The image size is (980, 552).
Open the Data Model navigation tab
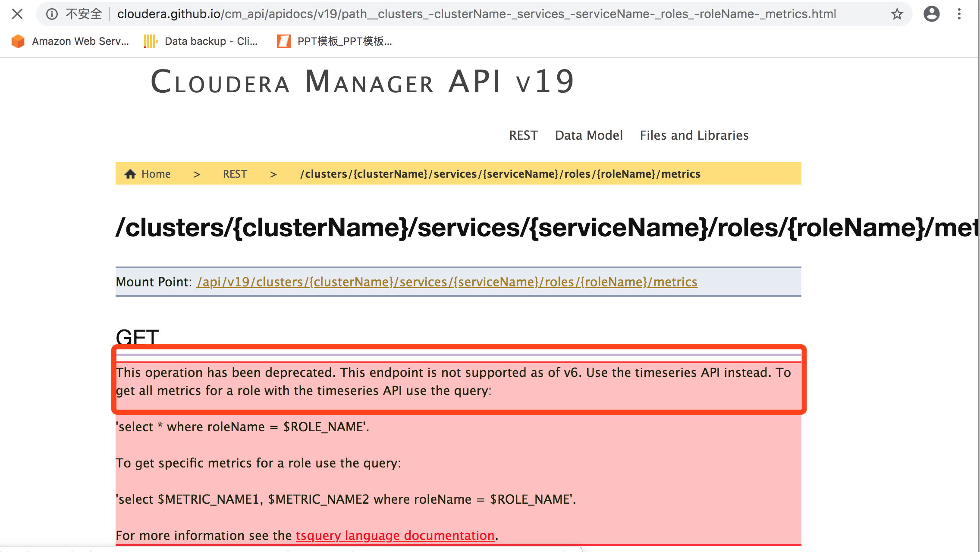coord(588,135)
